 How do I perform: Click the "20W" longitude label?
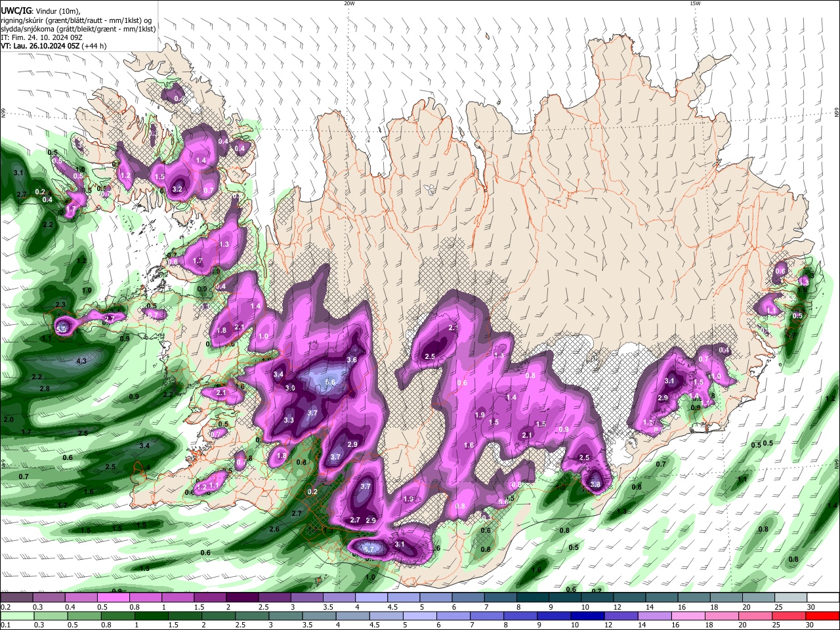tap(349, 3)
